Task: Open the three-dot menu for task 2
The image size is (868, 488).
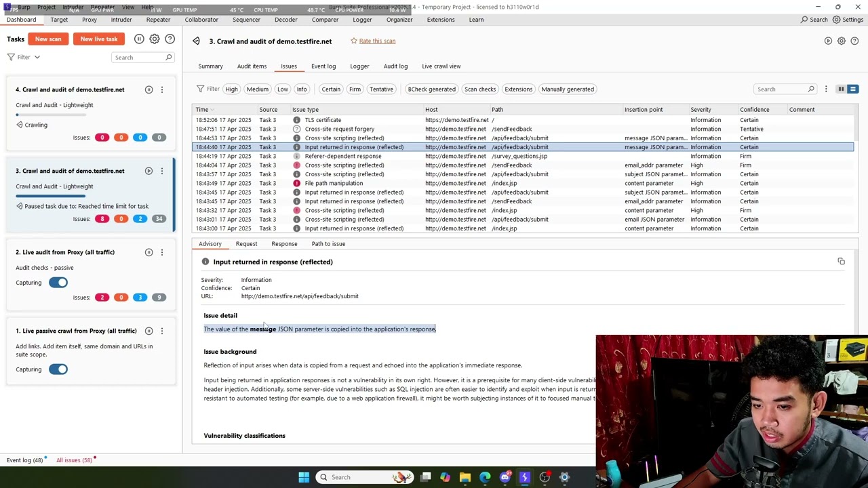Action: click(161, 252)
